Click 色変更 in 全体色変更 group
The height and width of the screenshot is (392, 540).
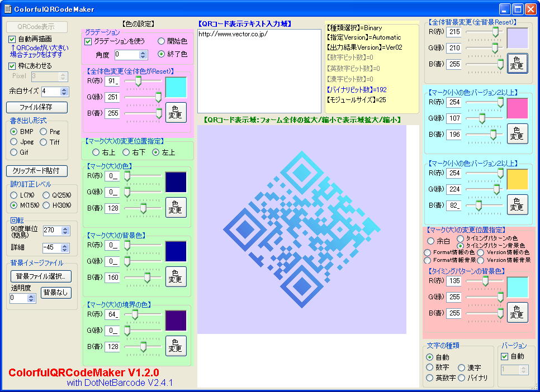(176, 113)
